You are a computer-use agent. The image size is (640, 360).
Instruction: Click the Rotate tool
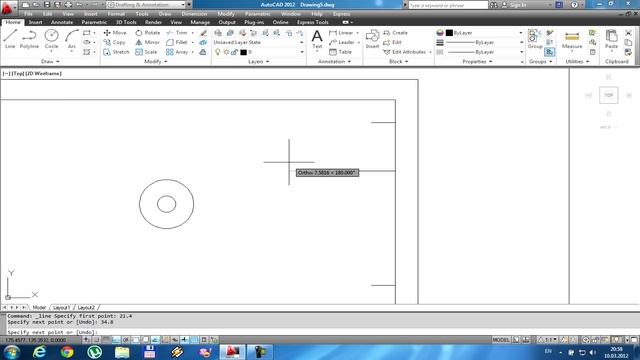pyautogui.click(x=147, y=33)
